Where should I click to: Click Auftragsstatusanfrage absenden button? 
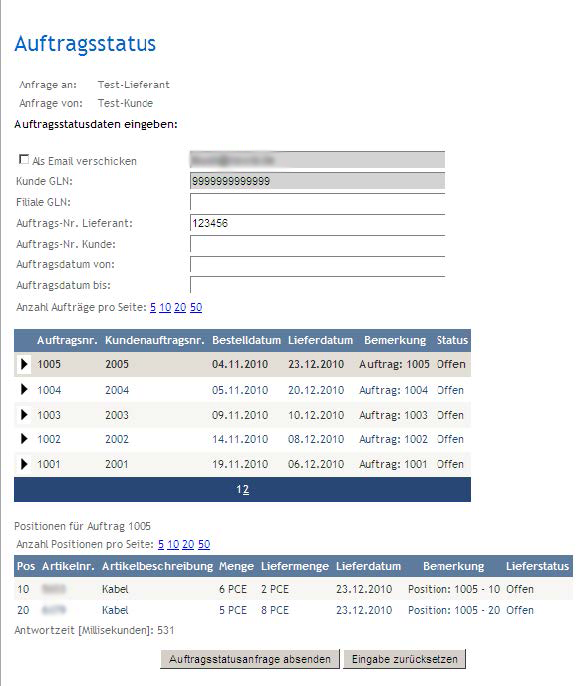click(250, 659)
